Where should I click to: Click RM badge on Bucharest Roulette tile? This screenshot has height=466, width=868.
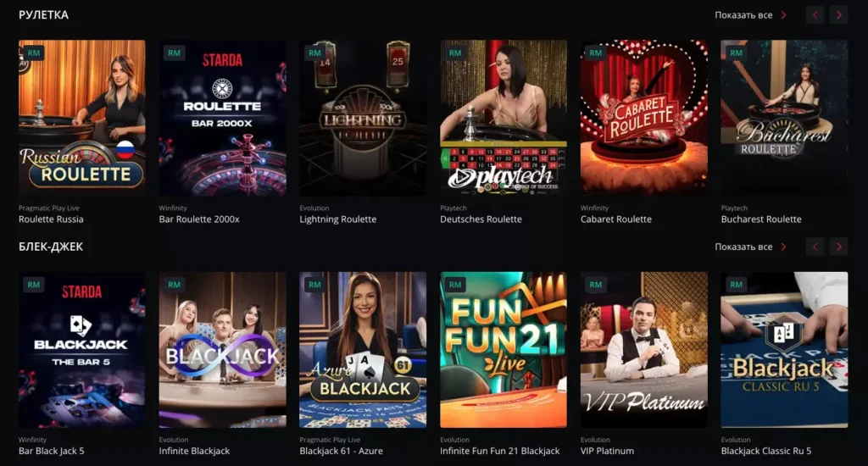click(x=737, y=53)
